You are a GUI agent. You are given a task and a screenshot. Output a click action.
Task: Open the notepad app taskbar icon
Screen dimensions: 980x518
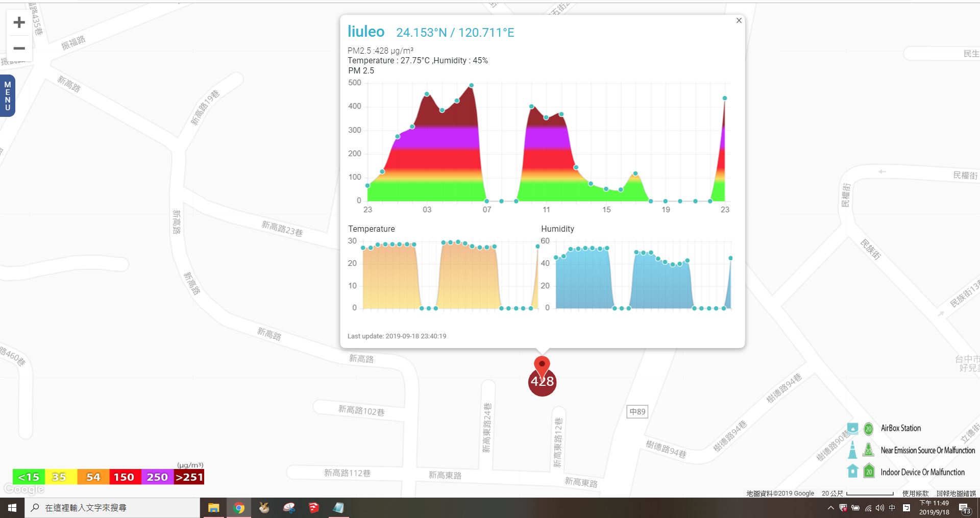[338, 508]
